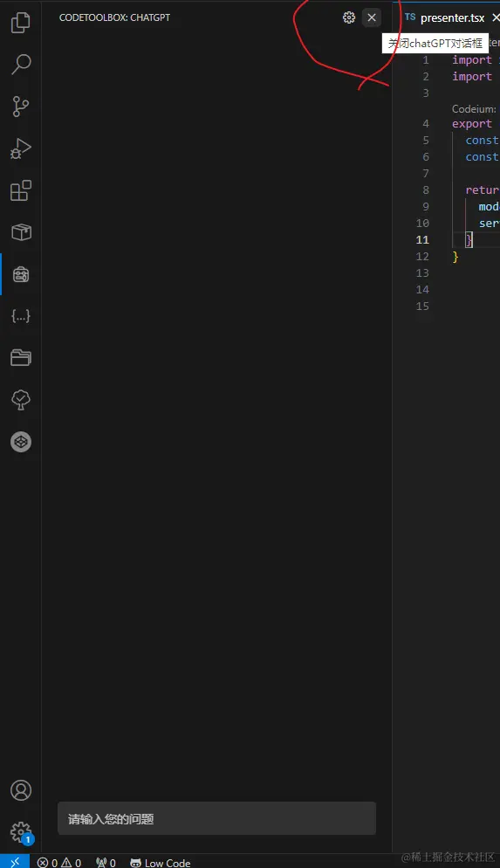The height and width of the screenshot is (868, 500).
Task: Switch to the presenter.tsx tab
Action: point(445,17)
